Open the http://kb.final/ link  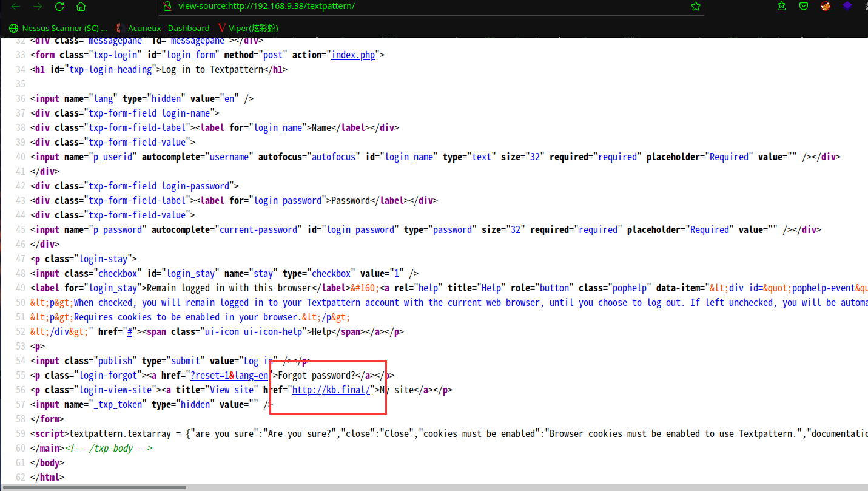pyautogui.click(x=331, y=390)
